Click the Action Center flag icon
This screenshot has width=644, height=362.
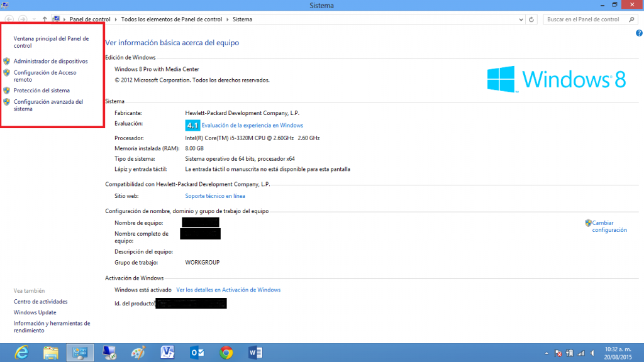point(558,353)
